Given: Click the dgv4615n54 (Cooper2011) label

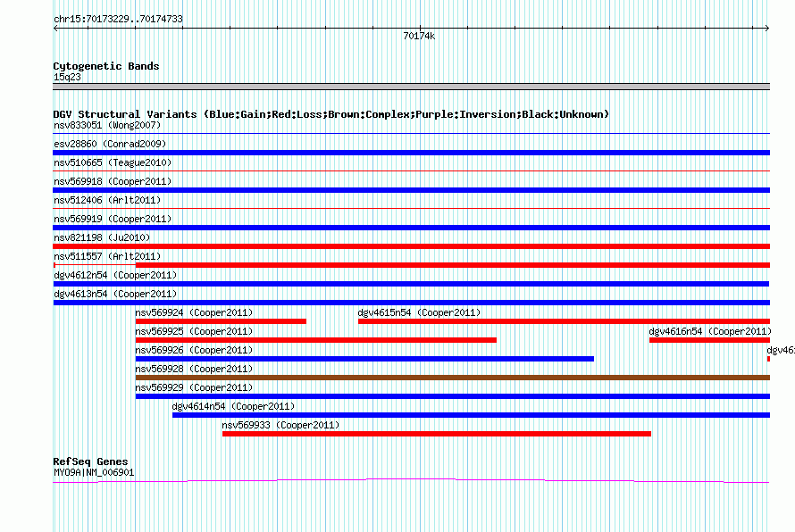Looking at the screenshot, I should coord(419,312).
